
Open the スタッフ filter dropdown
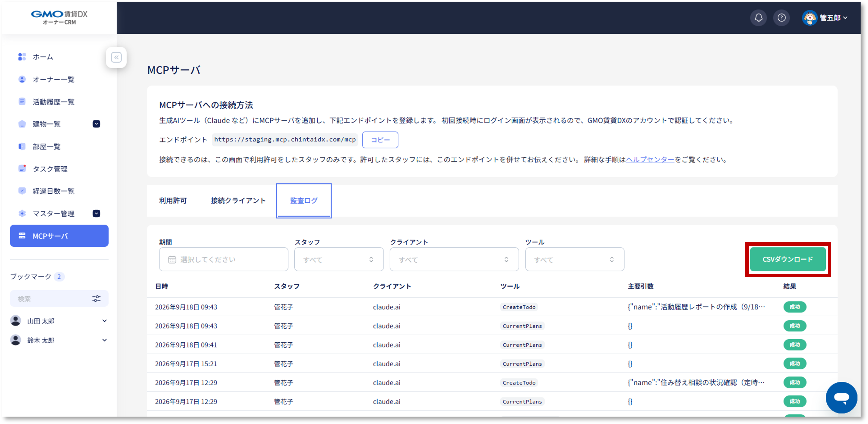pos(339,259)
